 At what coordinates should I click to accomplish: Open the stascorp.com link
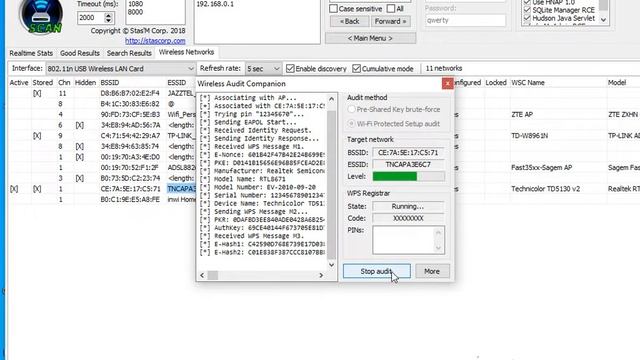155,41
